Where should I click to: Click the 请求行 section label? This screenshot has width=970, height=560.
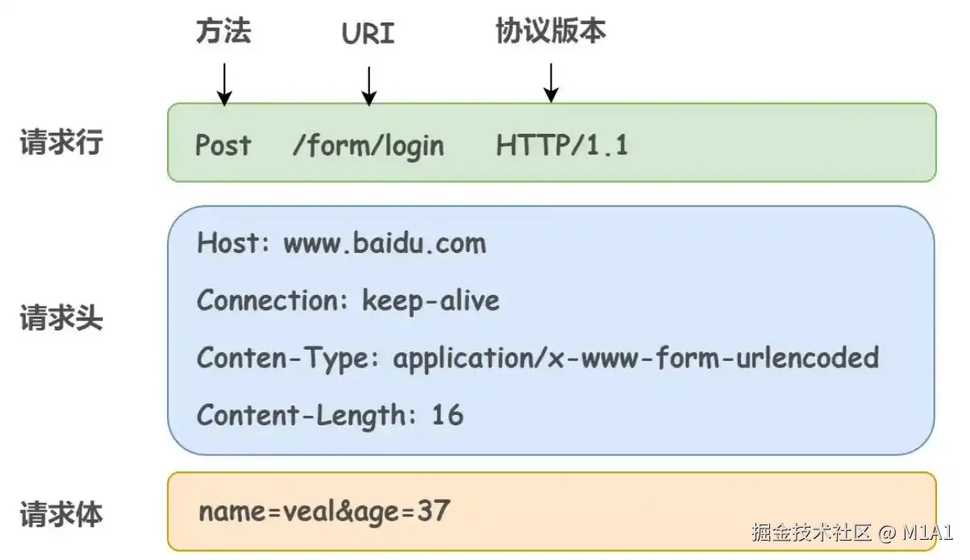(x=61, y=143)
